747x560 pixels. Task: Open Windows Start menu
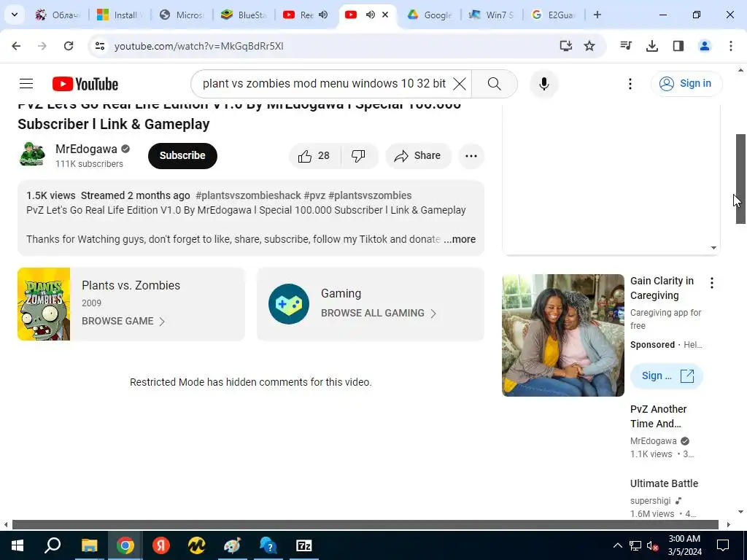click(18, 545)
